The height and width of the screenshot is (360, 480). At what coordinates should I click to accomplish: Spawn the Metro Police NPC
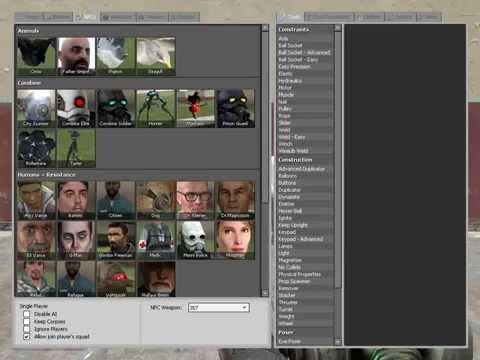(x=196, y=240)
